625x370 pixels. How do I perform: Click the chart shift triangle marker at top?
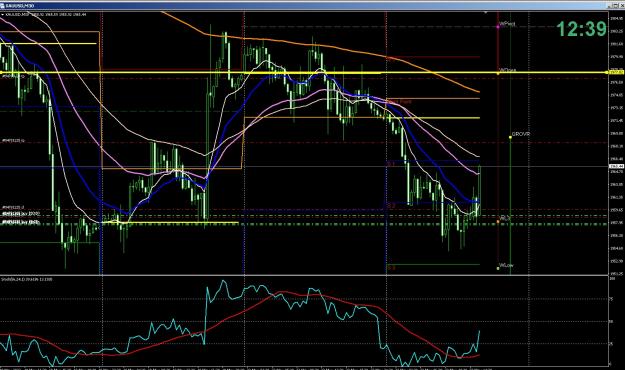pyautogui.click(x=485, y=13)
